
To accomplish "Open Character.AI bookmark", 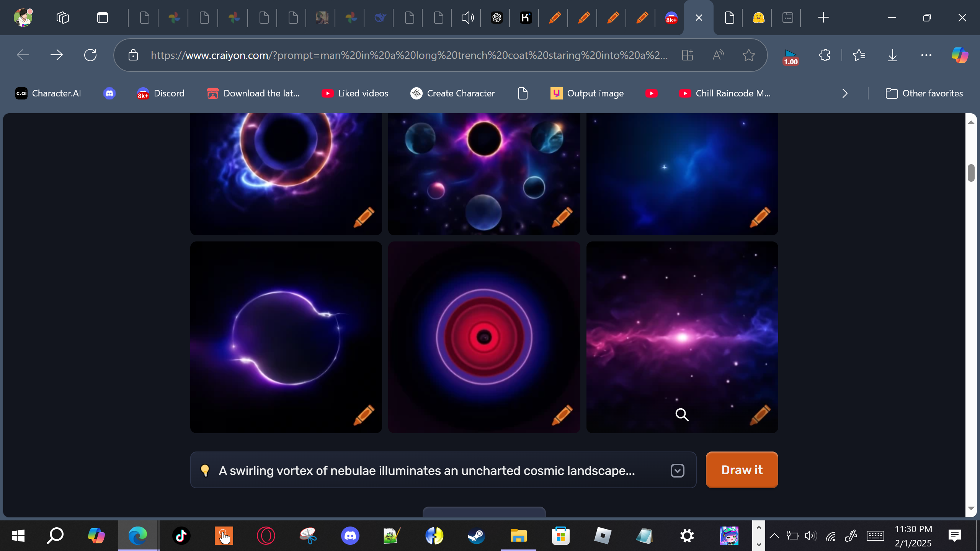I will (x=48, y=93).
